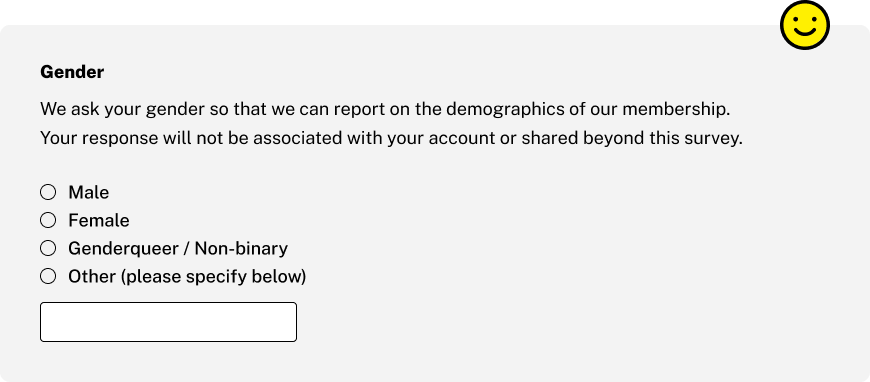Click the bold Gender heading
Viewport: 870px width, 382px height.
72,72
